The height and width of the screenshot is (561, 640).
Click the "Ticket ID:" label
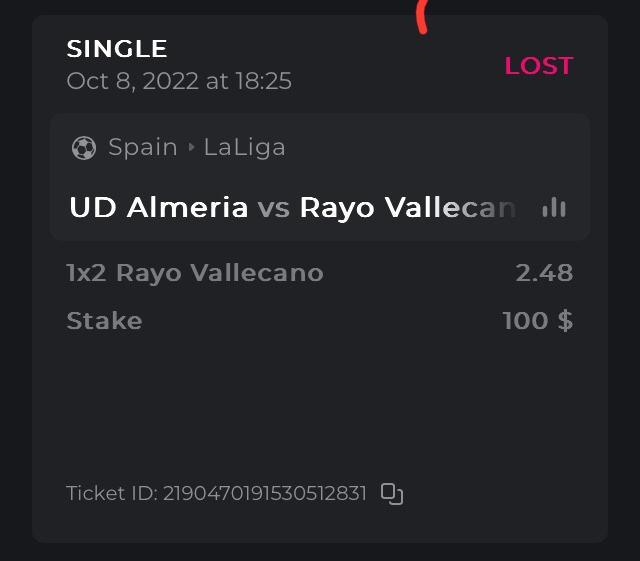pos(111,493)
